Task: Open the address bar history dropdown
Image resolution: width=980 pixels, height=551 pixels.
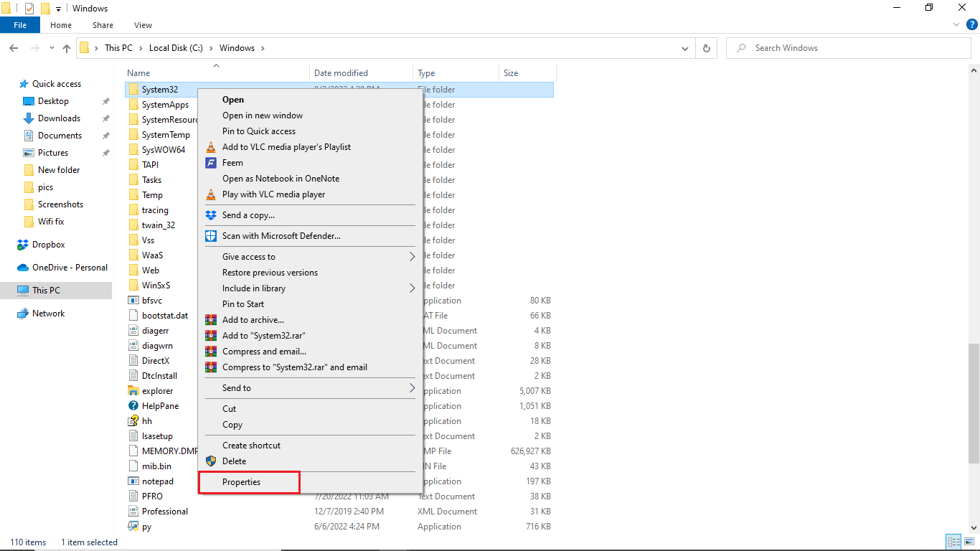Action: 685,48
